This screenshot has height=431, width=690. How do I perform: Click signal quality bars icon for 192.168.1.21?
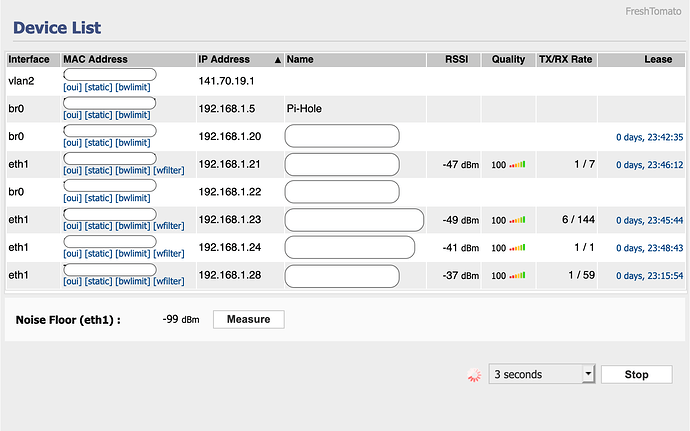(x=516, y=165)
